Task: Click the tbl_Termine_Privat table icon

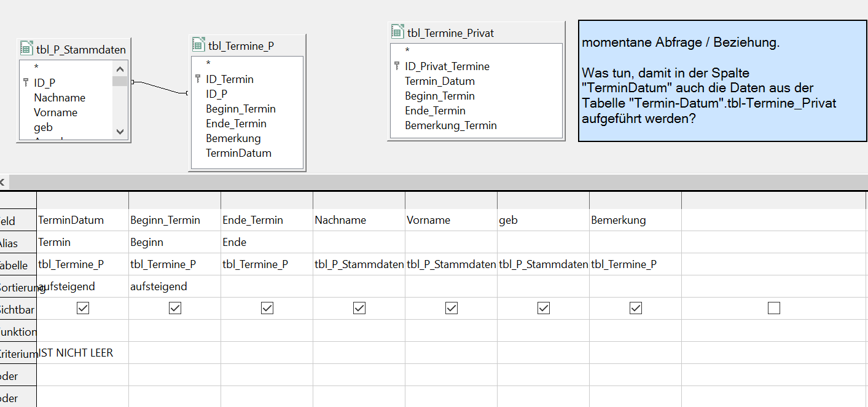Action: [397, 31]
